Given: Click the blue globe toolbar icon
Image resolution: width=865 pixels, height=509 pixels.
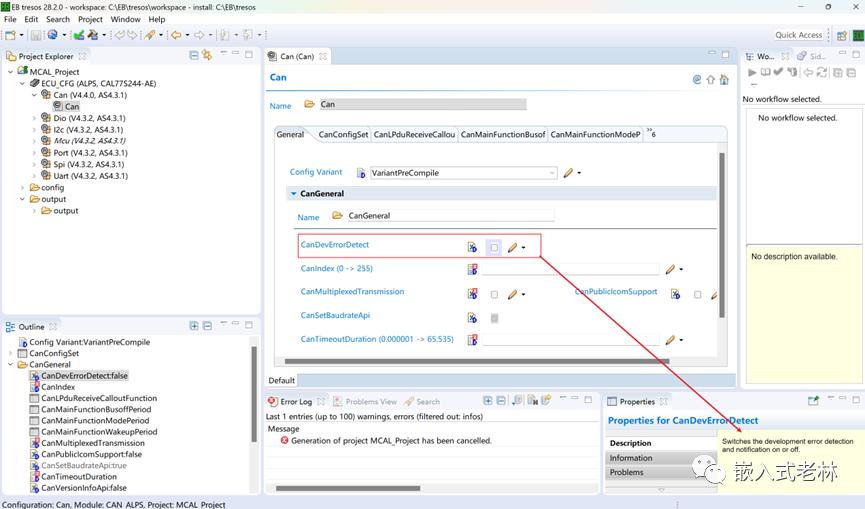Looking at the screenshot, I should pyautogui.click(x=52, y=35).
